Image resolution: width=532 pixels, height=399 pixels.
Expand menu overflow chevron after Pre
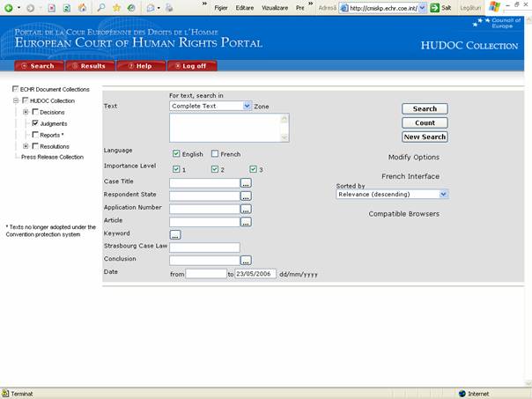(x=310, y=4)
